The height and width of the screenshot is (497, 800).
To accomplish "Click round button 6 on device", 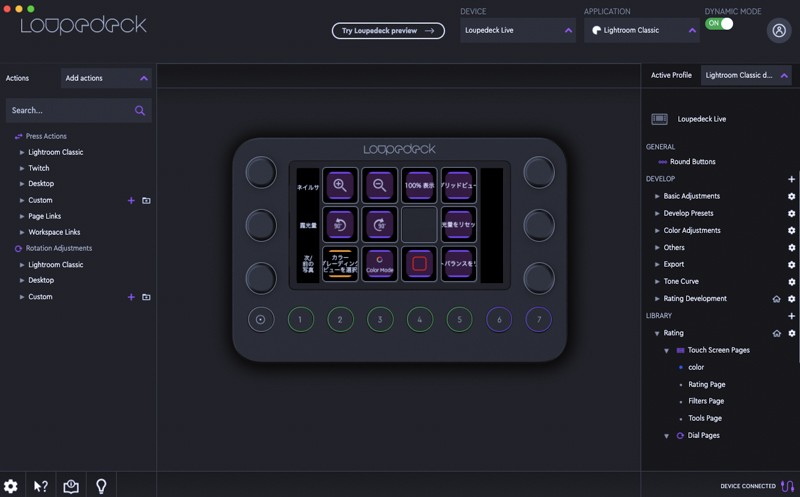I will point(499,319).
